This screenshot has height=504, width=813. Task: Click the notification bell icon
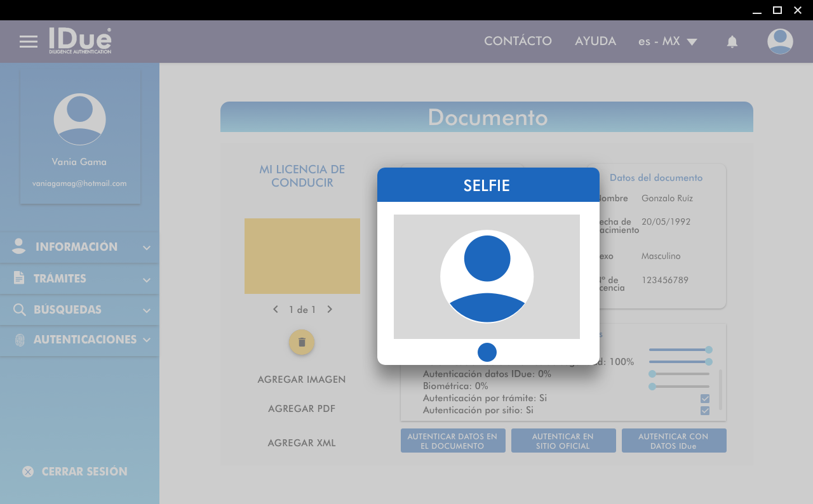(x=732, y=42)
